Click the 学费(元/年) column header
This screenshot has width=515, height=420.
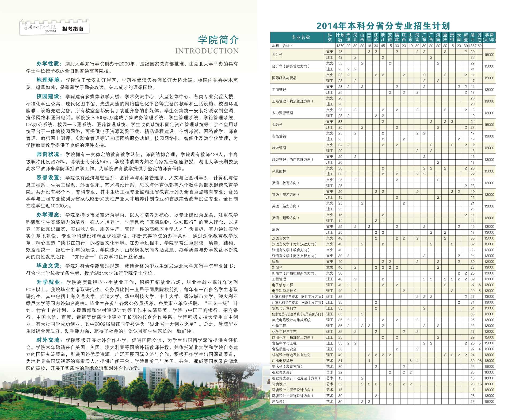489,37
